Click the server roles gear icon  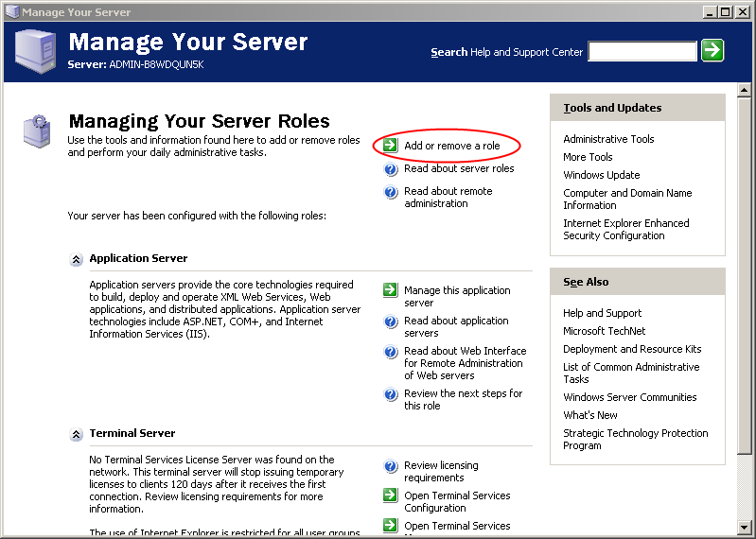pos(37,130)
